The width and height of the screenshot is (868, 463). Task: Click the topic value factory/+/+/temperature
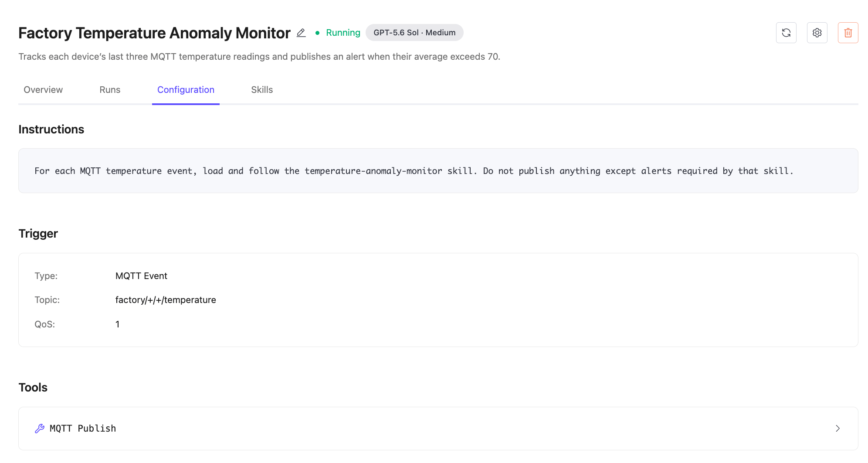pyautogui.click(x=166, y=300)
